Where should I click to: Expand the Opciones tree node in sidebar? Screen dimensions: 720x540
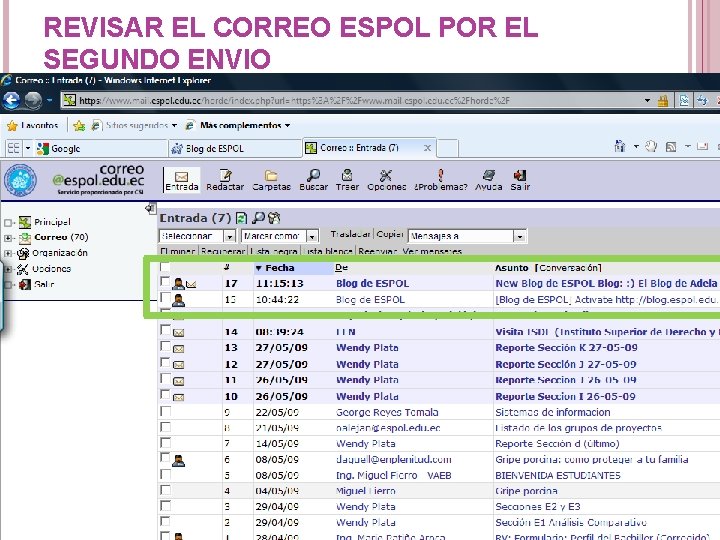pyautogui.click(x=8, y=269)
